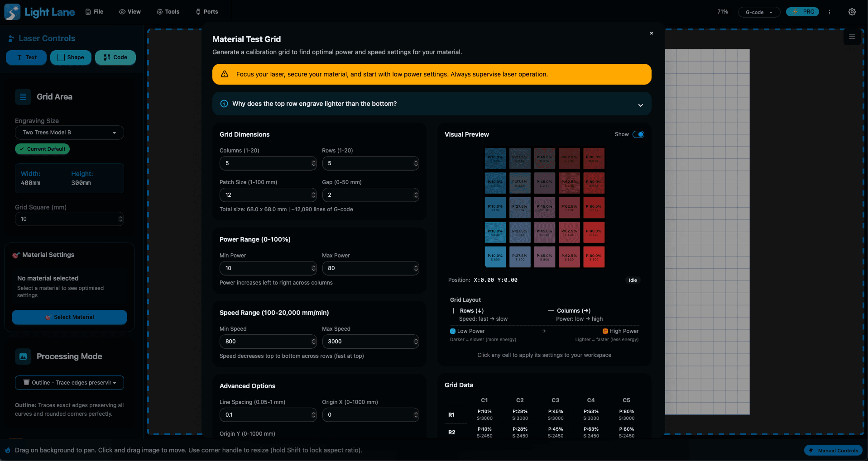Open the G-code dropdown in header

(758, 12)
